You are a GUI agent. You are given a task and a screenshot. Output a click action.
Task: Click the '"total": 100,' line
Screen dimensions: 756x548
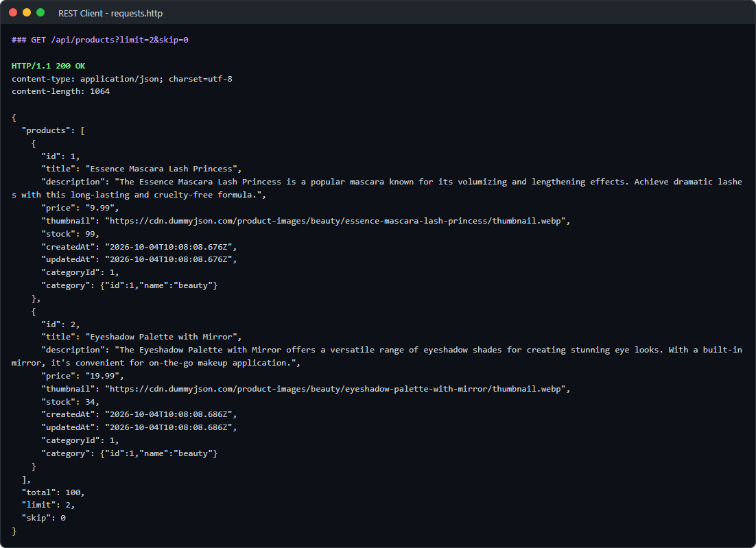pyautogui.click(x=53, y=492)
